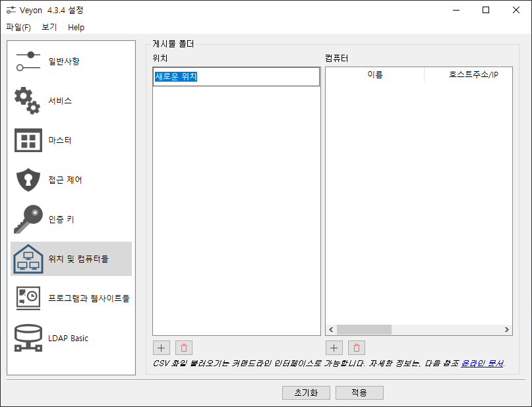
Task: Minimize the Veyon settings window
Action: 456,10
